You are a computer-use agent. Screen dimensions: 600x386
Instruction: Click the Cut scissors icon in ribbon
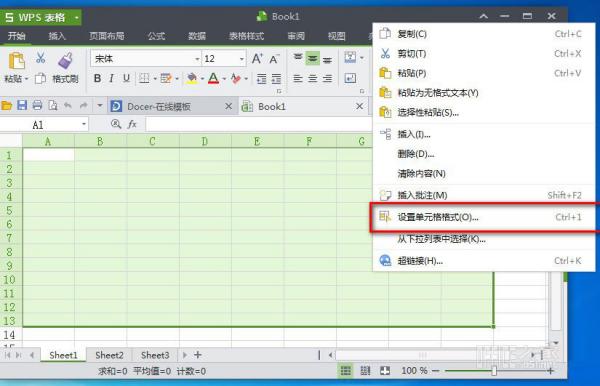(x=41, y=59)
